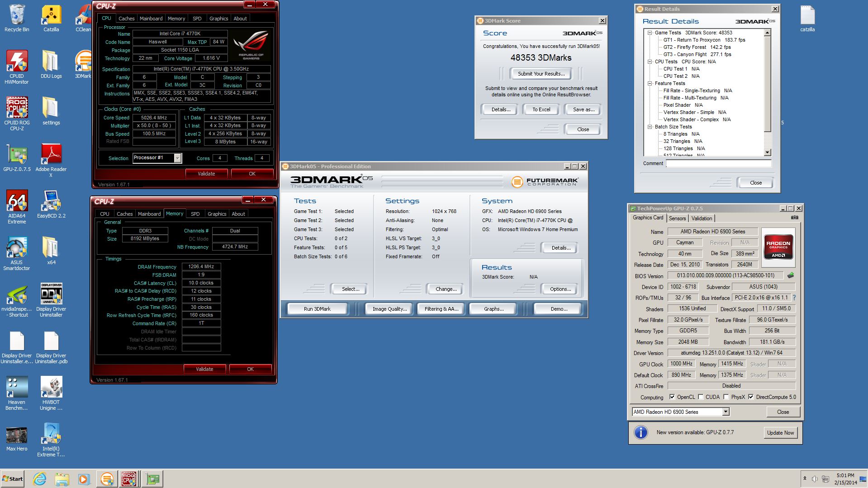This screenshot has width=868, height=488.
Task: Click Update Now for GPU-Z
Action: pos(780,432)
